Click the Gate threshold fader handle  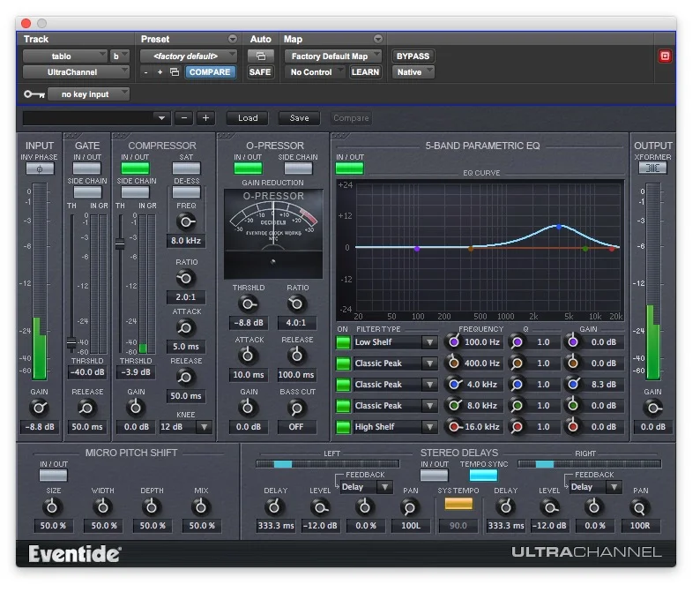71,342
